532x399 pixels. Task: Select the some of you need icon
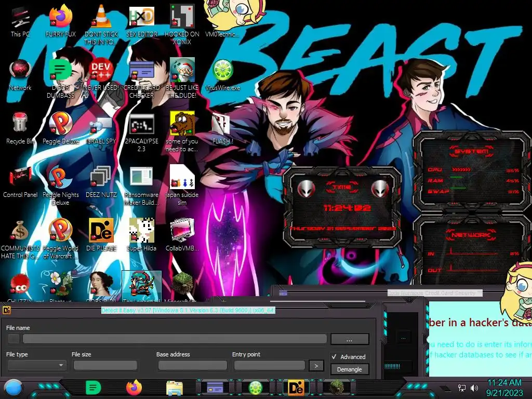point(182,131)
